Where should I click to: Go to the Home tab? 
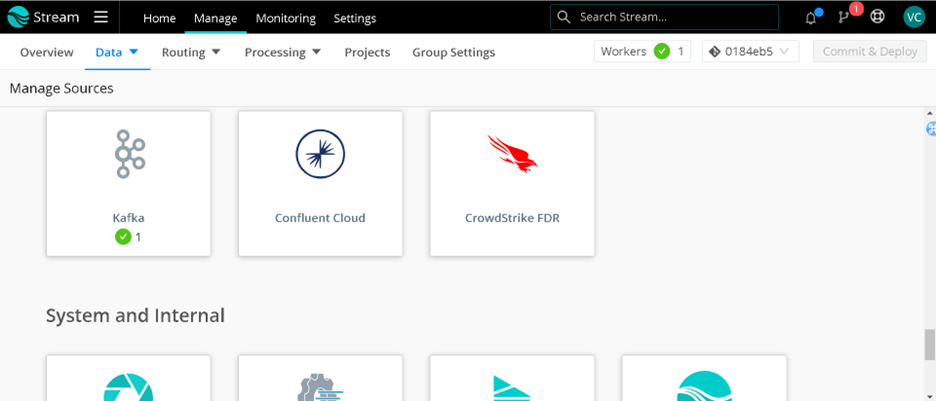tap(159, 18)
